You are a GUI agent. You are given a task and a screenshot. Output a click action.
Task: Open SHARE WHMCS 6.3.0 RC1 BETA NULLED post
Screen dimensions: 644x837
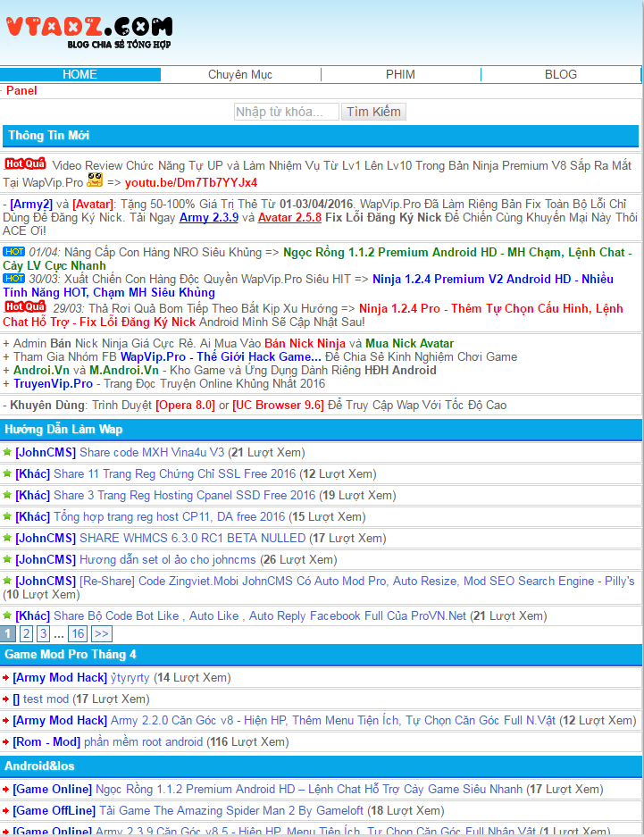click(x=193, y=538)
